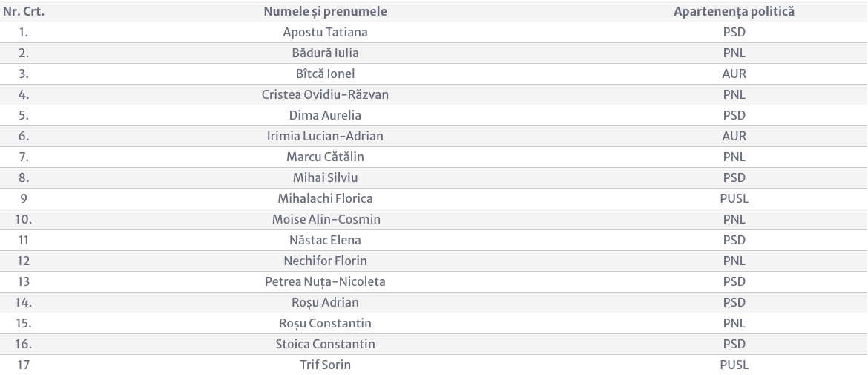The image size is (868, 375).
Task: Select the Mihai Silviu name cell
Action: [325, 177]
